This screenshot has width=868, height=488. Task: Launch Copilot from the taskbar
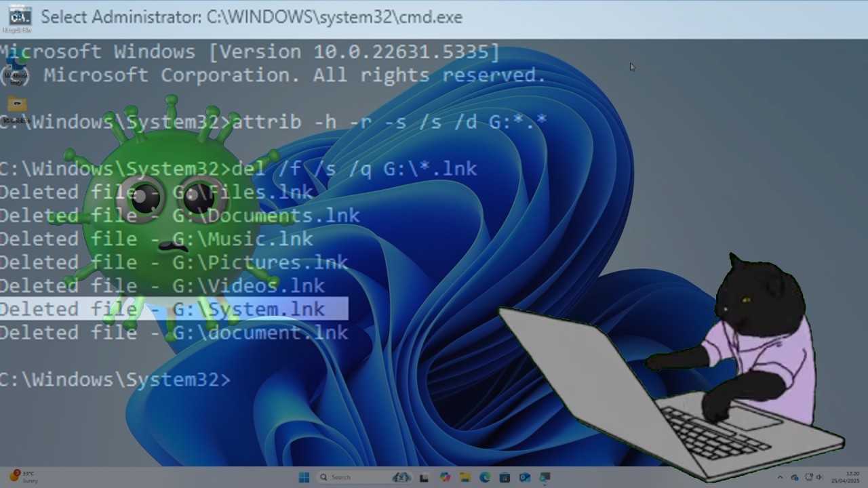pyautogui.click(x=445, y=477)
